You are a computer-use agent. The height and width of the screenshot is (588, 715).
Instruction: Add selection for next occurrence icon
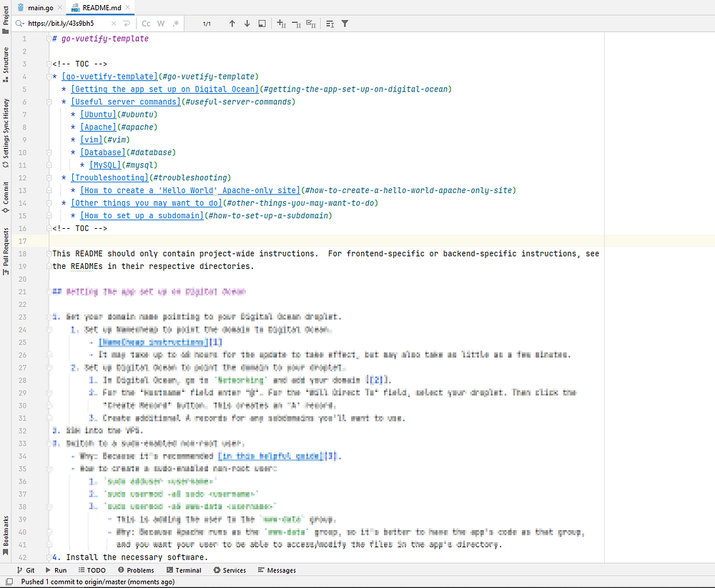coord(281,24)
